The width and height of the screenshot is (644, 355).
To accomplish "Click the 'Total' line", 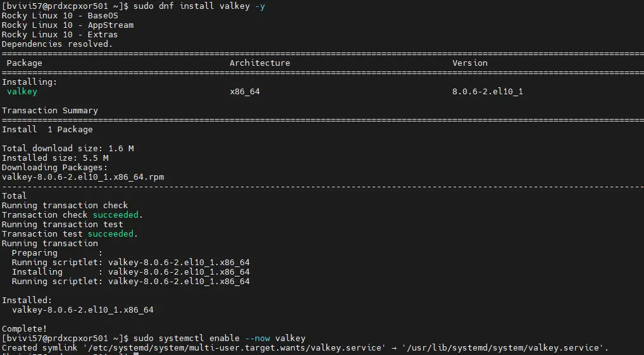I will pos(14,196).
